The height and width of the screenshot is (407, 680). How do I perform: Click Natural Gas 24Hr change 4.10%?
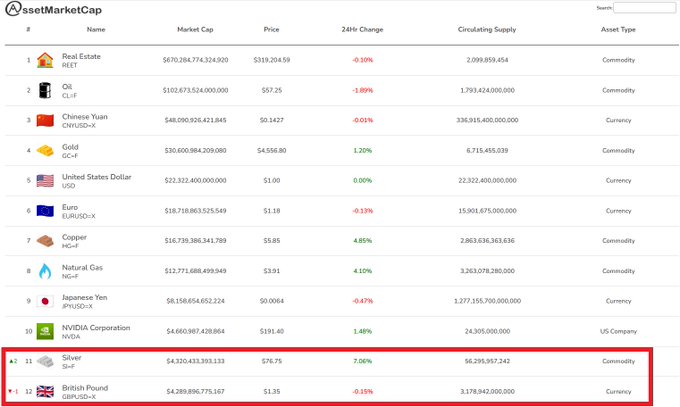(363, 271)
